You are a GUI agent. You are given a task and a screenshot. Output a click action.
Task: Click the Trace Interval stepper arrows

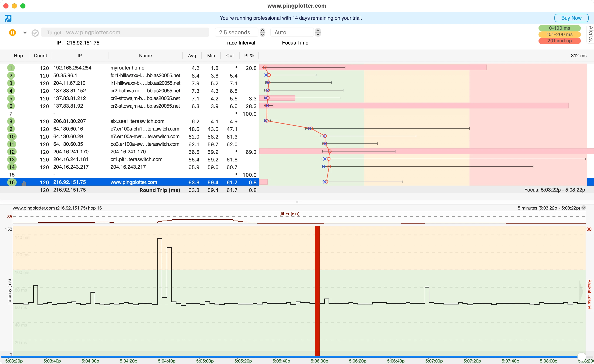pyautogui.click(x=262, y=32)
